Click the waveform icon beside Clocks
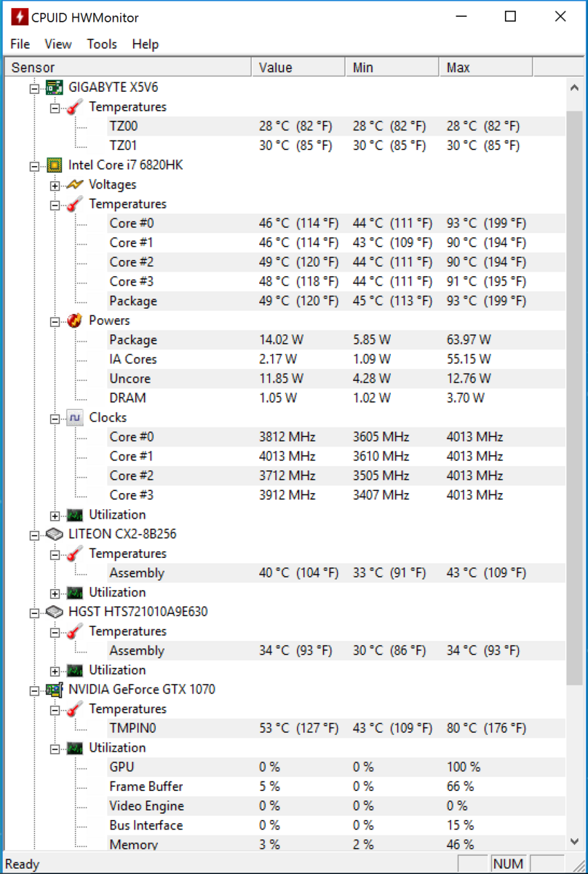This screenshot has width=588, height=874. click(x=74, y=418)
